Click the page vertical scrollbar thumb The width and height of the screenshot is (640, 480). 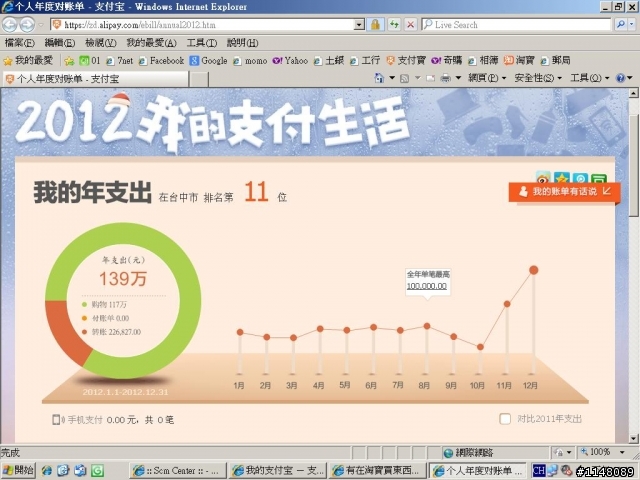(633, 164)
